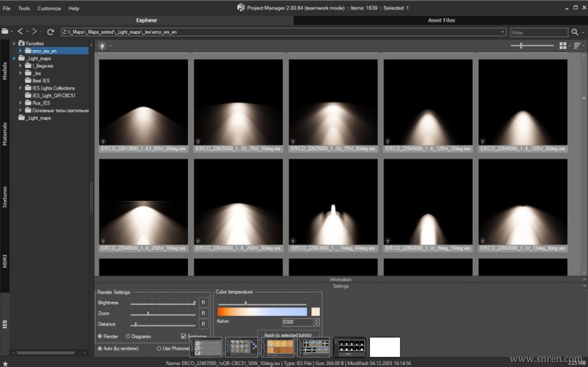Expand the Rus_IES tree folder
The height and width of the screenshot is (367, 588).
[x=21, y=103]
